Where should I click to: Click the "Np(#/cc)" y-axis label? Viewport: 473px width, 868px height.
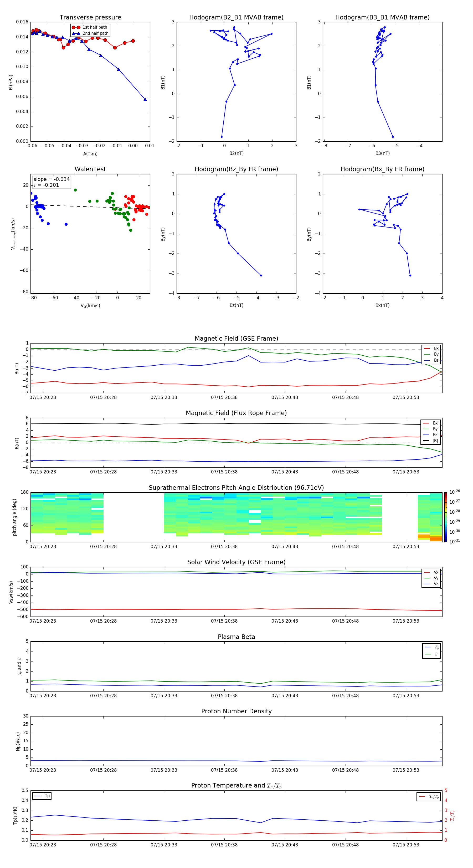[18, 741]
